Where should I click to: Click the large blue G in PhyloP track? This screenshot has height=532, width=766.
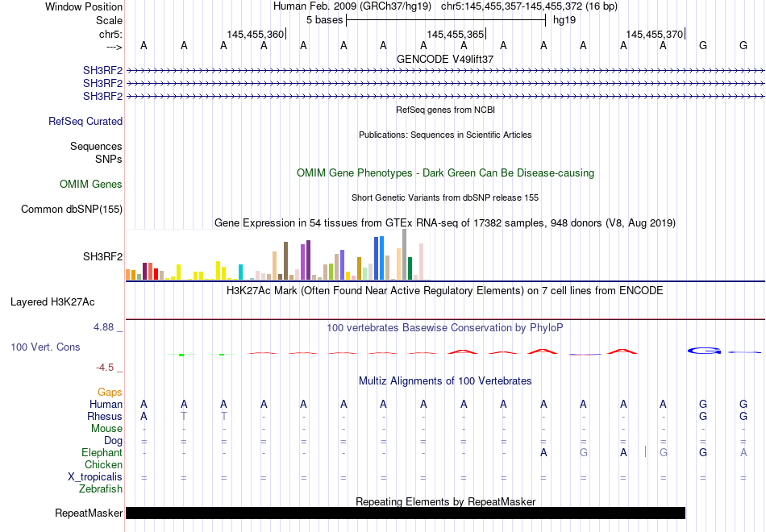coord(704,351)
